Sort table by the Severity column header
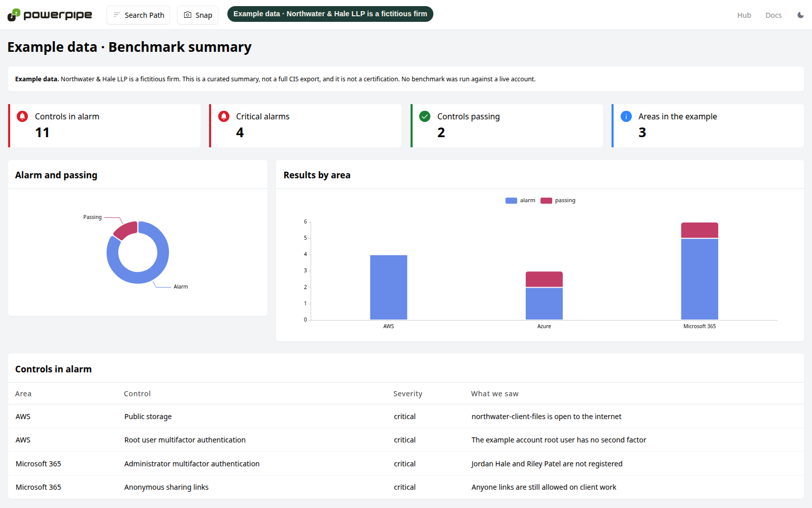This screenshot has width=812, height=508. [x=408, y=394]
